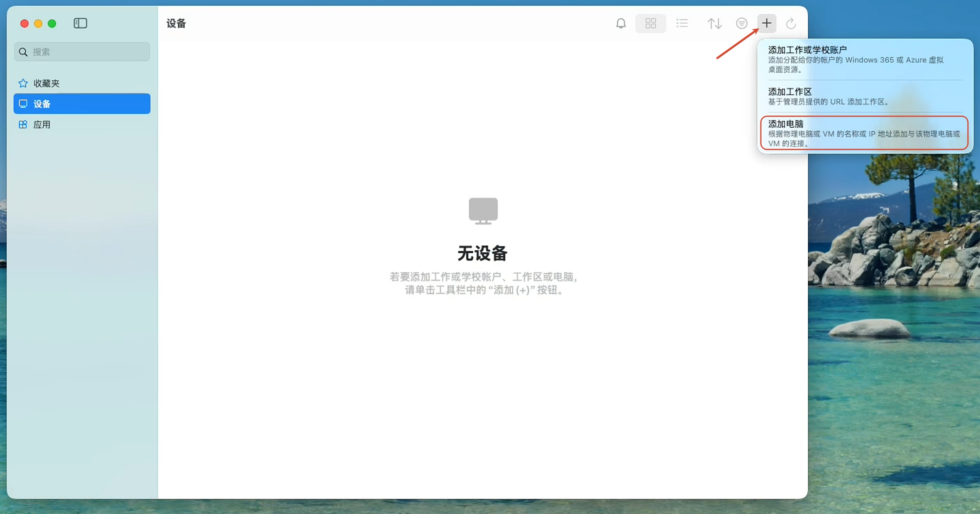
Task: Click the refresh icon in toolbar
Action: coord(791,23)
